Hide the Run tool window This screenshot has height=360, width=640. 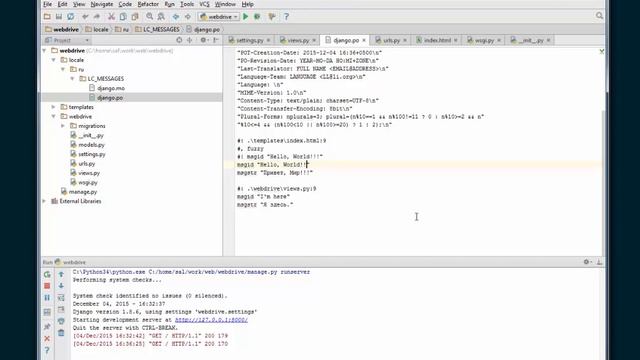click(599, 262)
